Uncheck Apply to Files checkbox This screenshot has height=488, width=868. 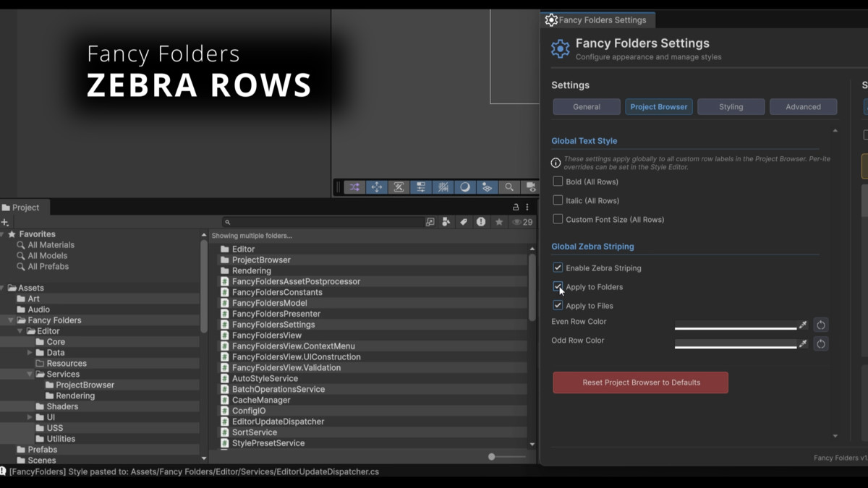[558, 305]
